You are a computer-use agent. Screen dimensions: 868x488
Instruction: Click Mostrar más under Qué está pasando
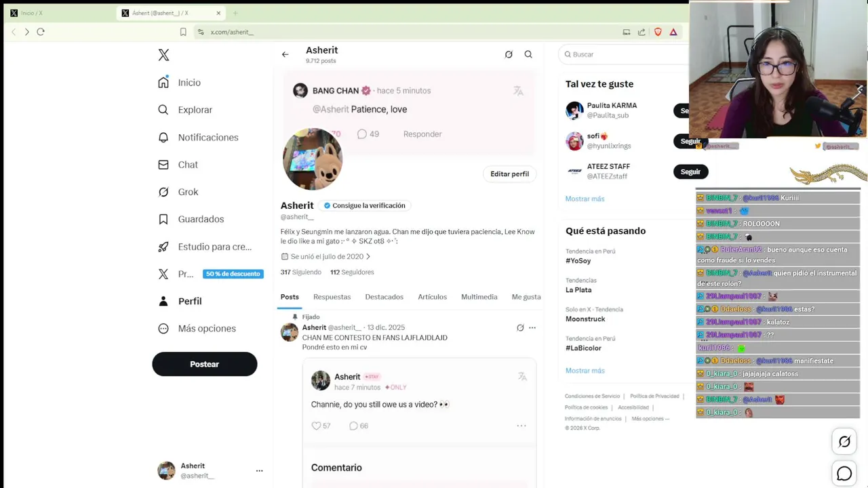pyautogui.click(x=585, y=371)
